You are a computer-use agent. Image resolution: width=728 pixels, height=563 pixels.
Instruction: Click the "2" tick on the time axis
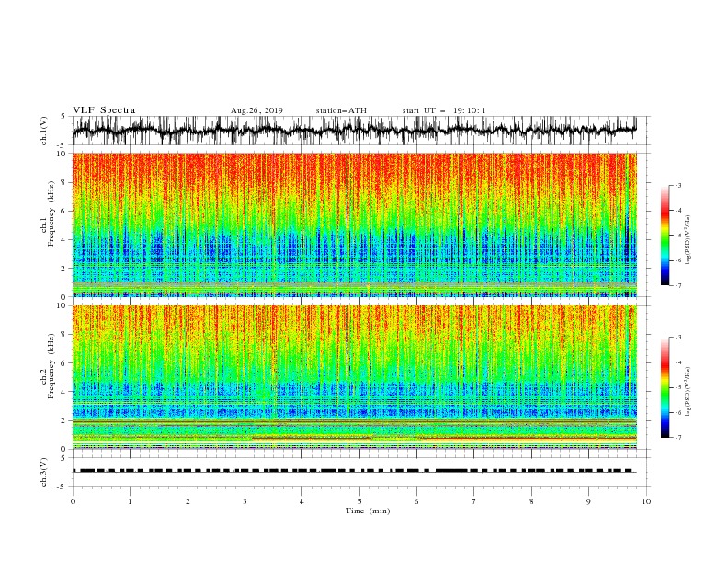tap(188, 501)
